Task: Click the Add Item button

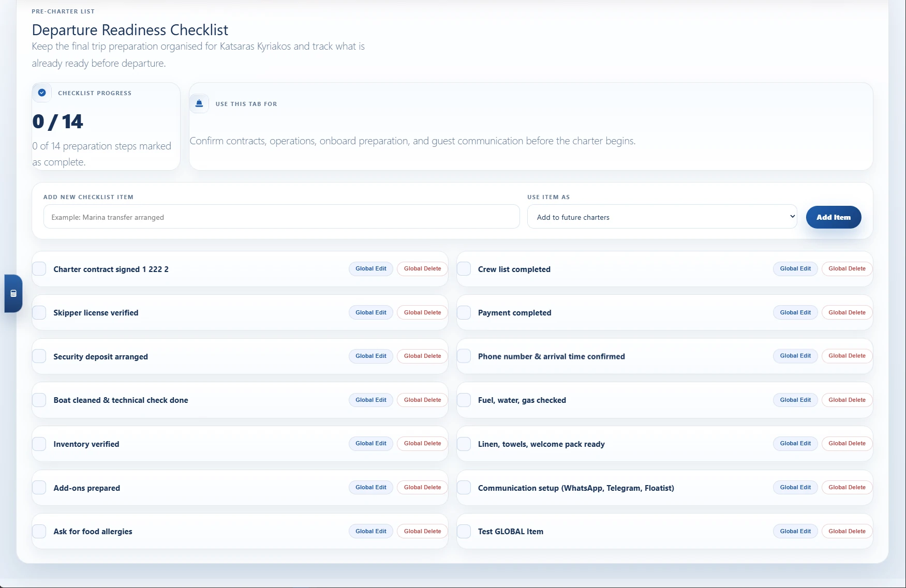Action: coord(834,217)
